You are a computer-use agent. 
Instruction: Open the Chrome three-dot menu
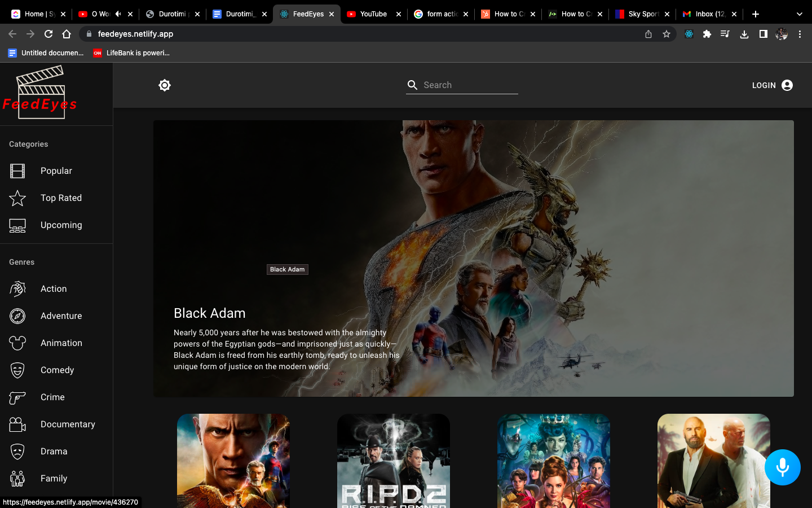[800, 34]
